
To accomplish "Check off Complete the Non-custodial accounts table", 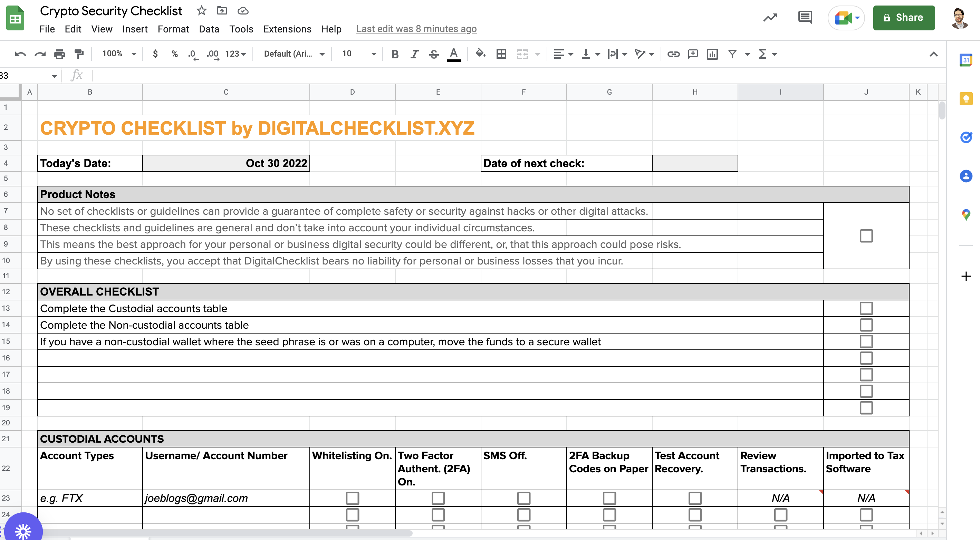I will pyautogui.click(x=866, y=325).
